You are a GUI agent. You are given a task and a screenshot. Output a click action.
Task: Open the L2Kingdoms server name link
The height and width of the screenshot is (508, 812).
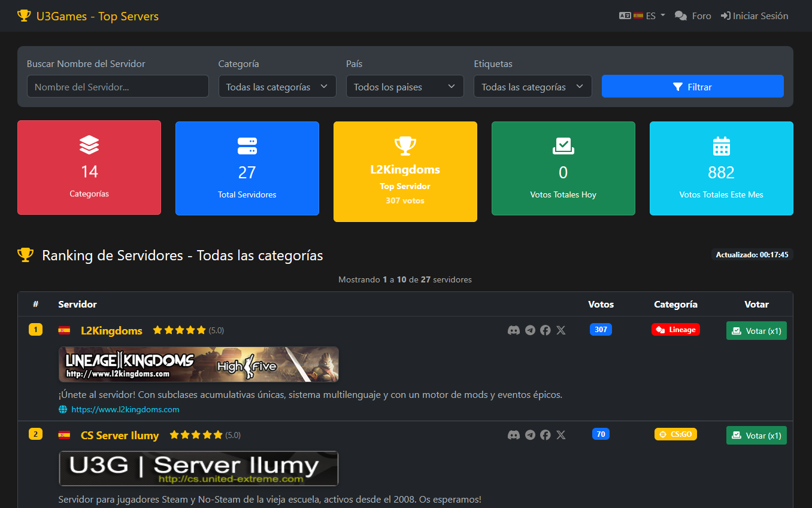[x=111, y=330]
